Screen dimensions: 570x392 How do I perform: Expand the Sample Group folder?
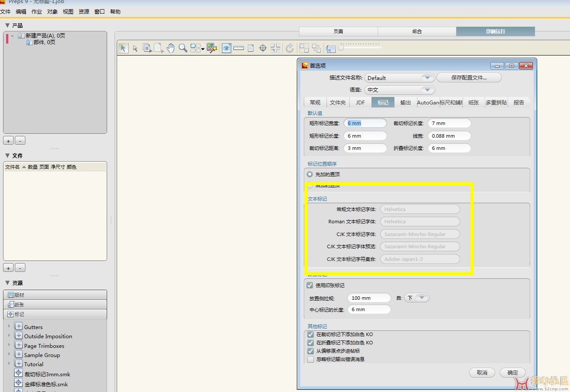point(9,355)
